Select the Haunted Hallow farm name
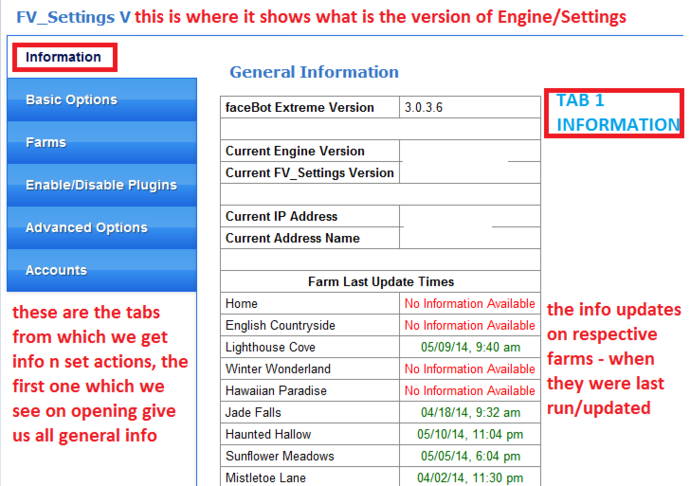Viewport: 690px width, 486px height. 268,434
